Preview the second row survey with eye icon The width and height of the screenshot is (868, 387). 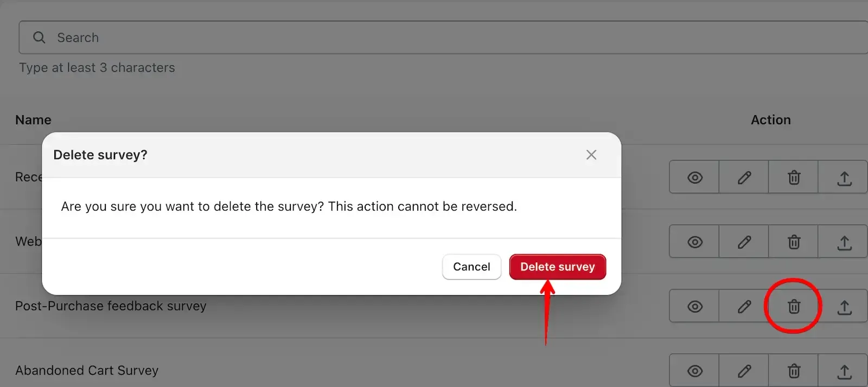point(694,242)
